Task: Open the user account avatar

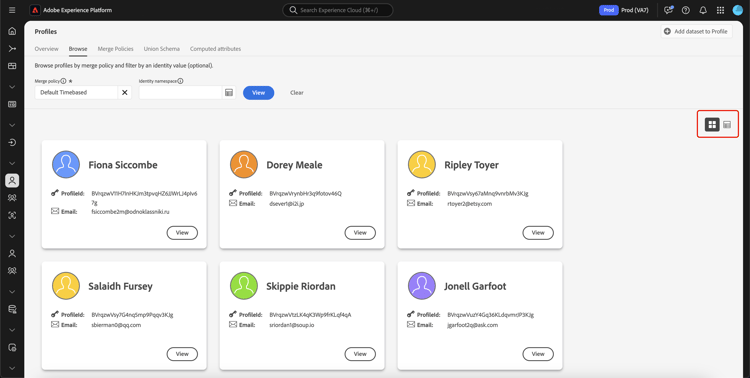Action: [737, 10]
